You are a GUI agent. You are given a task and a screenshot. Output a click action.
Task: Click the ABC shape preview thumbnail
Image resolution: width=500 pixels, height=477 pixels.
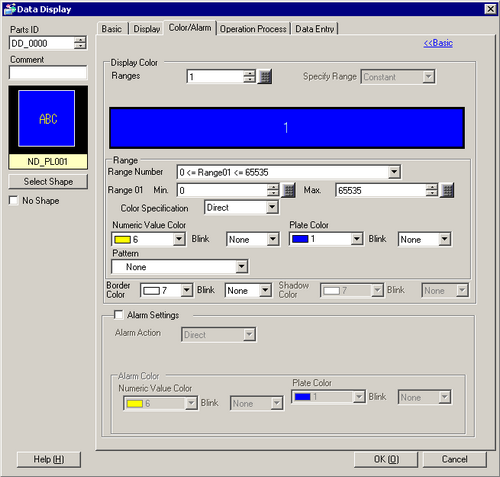click(x=47, y=118)
